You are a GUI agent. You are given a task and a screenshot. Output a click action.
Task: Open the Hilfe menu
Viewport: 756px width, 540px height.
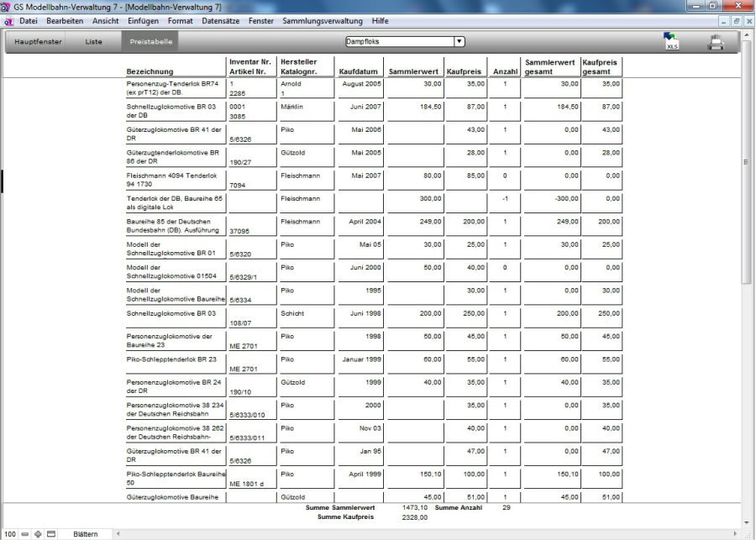[x=380, y=21]
